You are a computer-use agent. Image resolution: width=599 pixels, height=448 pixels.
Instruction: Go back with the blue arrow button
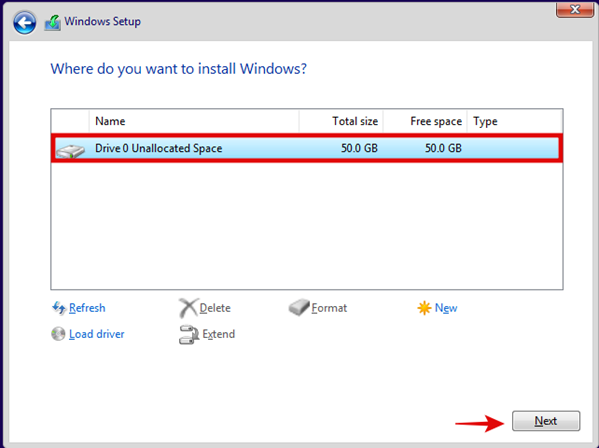[x=24, y=23]
